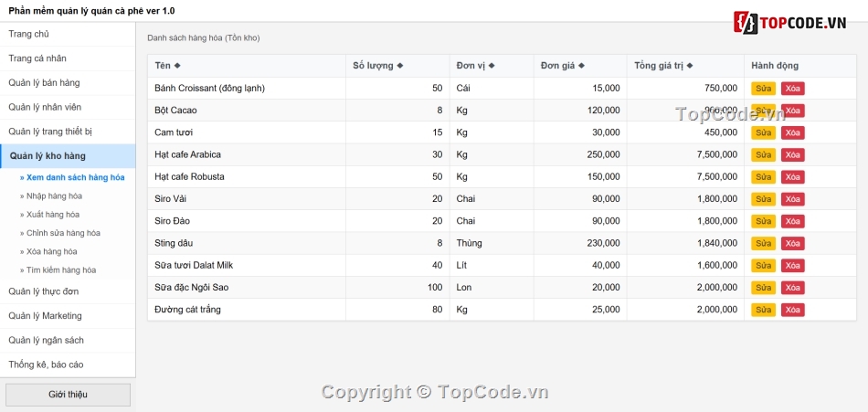The width and height of the screenshot is (868, 412).
Task: Select the Bánh Croissant (đông lạnh) name cell
Action: (x=247, y=88)
